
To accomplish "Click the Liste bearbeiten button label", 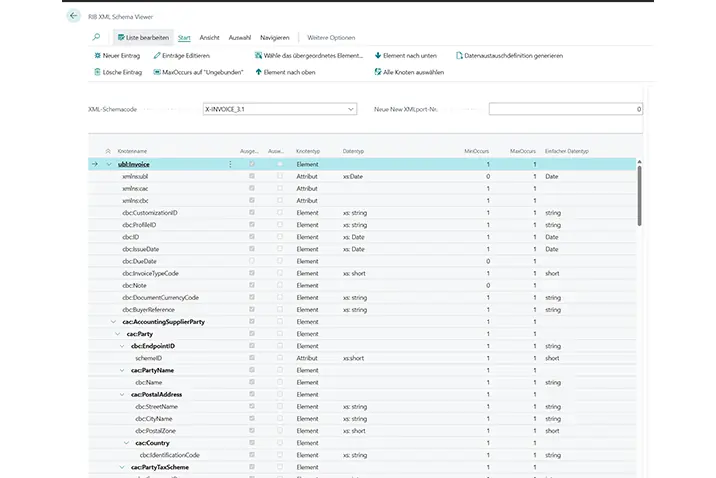I will 147,37.
